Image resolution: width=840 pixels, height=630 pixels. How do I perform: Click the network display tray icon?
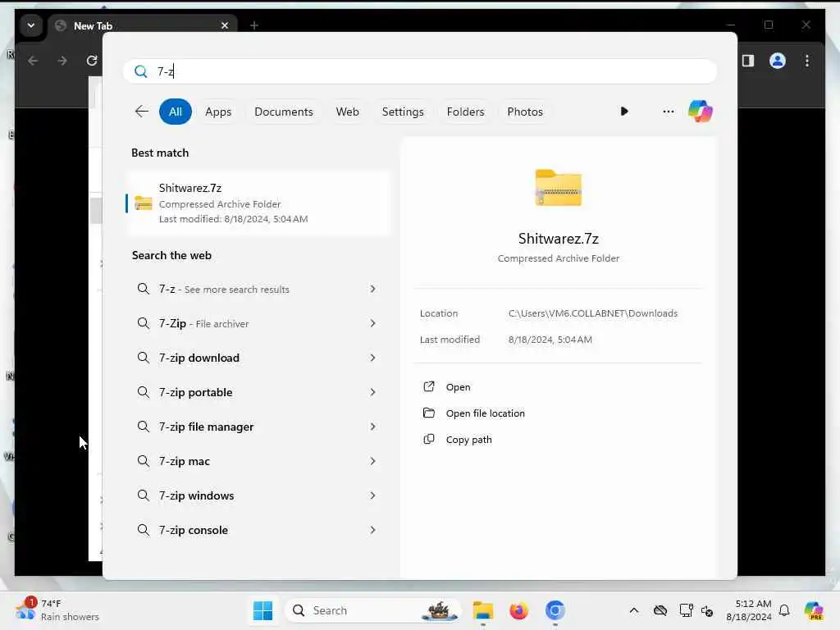click(686, 610)
